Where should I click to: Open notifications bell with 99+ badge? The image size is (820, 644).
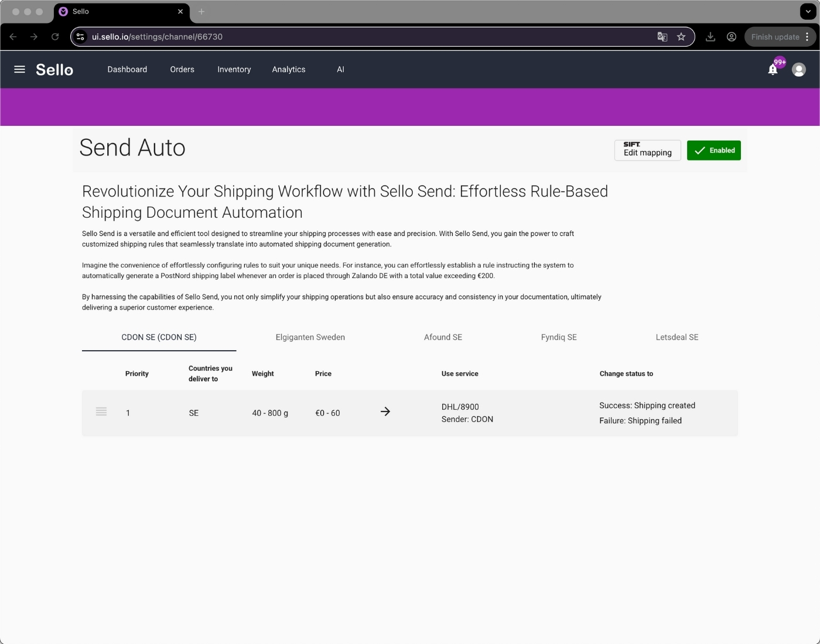point(773,69)
